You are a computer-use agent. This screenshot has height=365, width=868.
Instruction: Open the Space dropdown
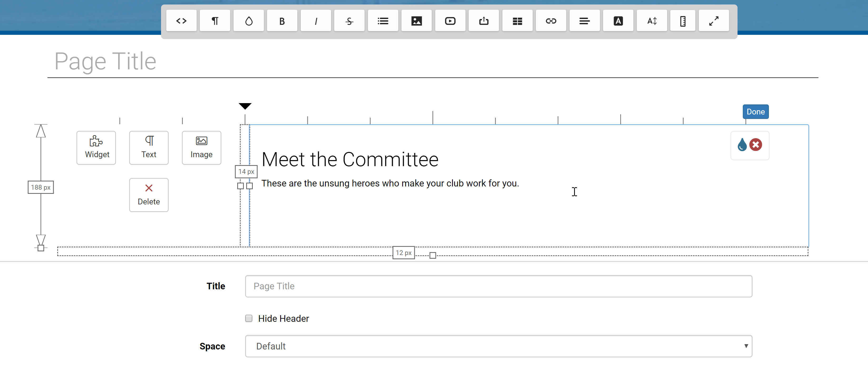point(498,346)
